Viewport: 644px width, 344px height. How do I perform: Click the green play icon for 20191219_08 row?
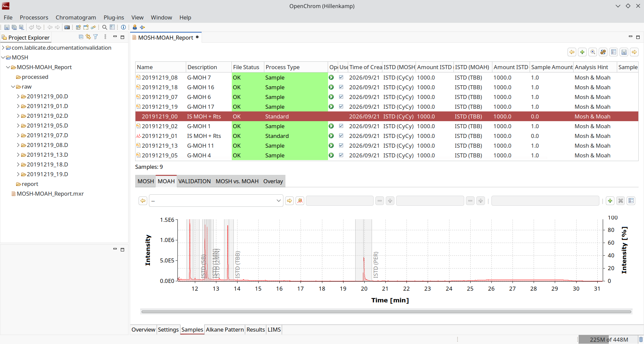pos(331,78)
